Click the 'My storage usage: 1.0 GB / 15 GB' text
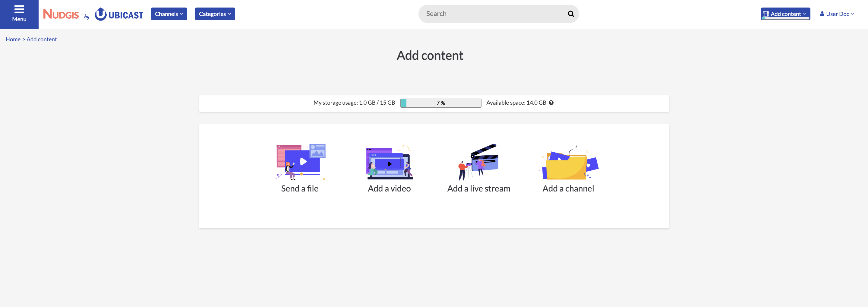 point(354,103)
